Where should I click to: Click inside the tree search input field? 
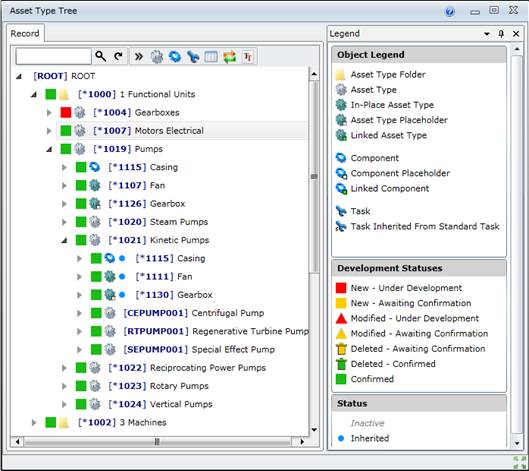coord(53,56)
